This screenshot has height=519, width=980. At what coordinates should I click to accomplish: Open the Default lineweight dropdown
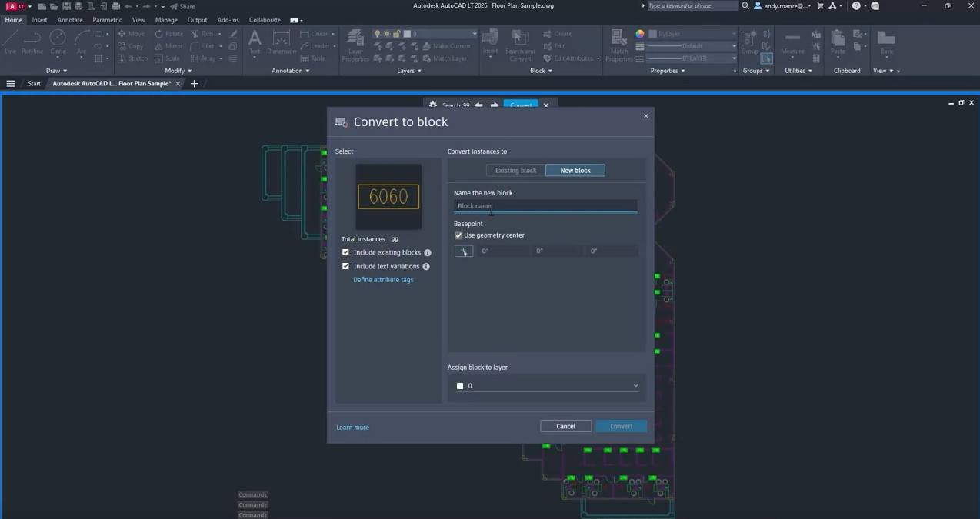point(692,46)
